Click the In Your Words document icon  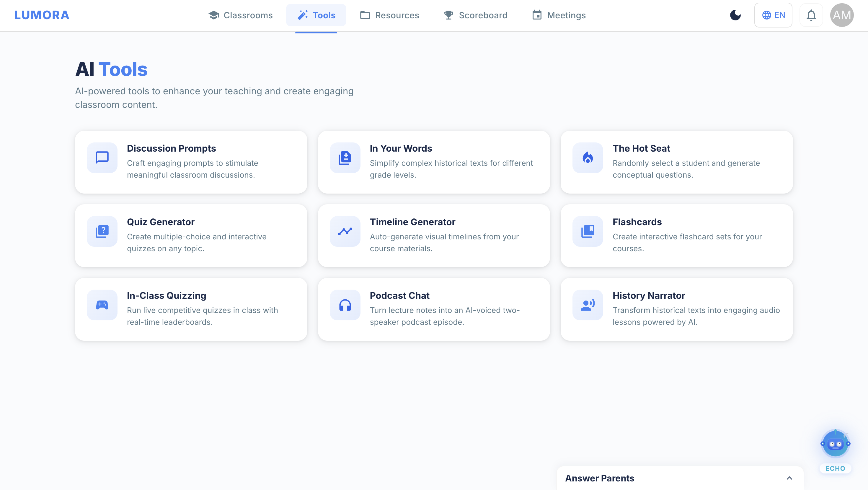point(345,158)
